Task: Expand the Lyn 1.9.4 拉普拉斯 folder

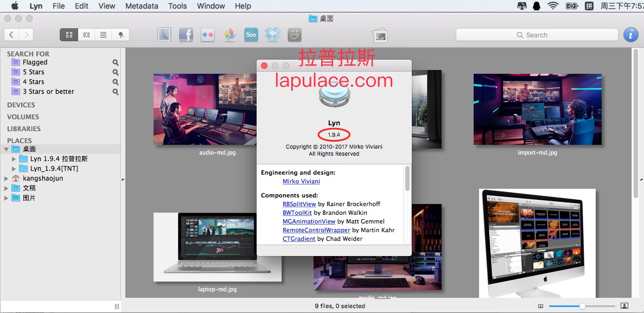Action: [x=14, y=159]
